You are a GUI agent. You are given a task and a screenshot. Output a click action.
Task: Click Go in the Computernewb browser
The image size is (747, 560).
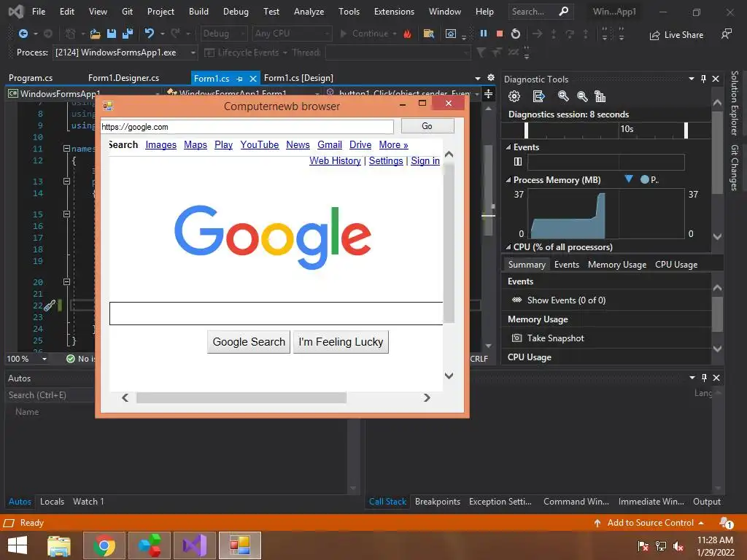click(x=427, y=126)
